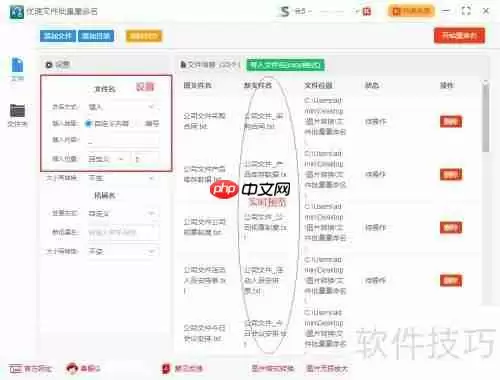Image resolution: width=500 pixels, height=380 pixels.
Task: Click the red gift icon beside the account
Action: coord(367,12)
